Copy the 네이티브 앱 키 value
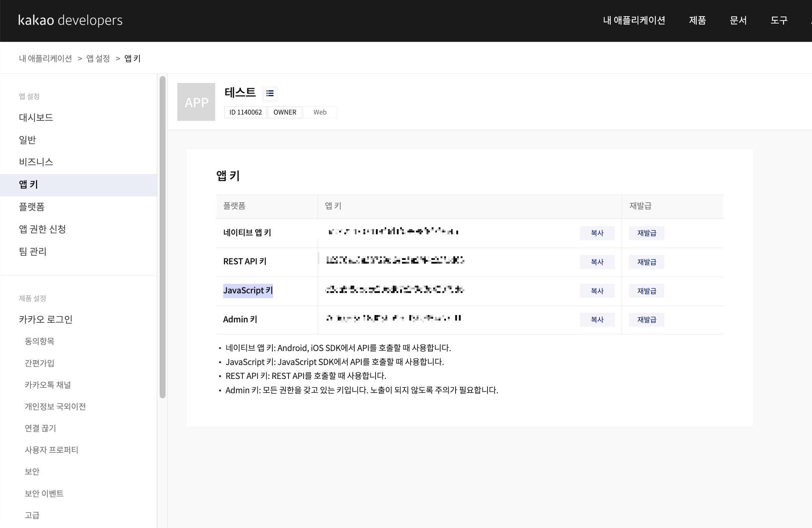812x528 pixels. pyautogui.click(x=597, y=233)
